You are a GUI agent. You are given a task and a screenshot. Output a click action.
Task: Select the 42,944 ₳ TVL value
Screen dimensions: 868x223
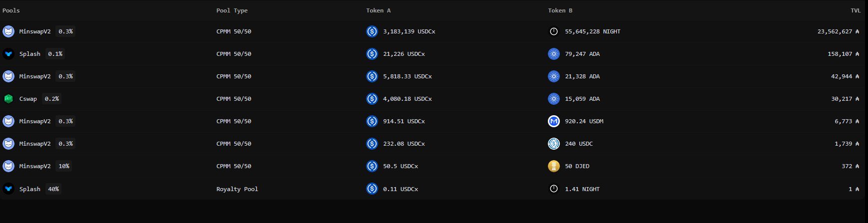pos(846,76)
